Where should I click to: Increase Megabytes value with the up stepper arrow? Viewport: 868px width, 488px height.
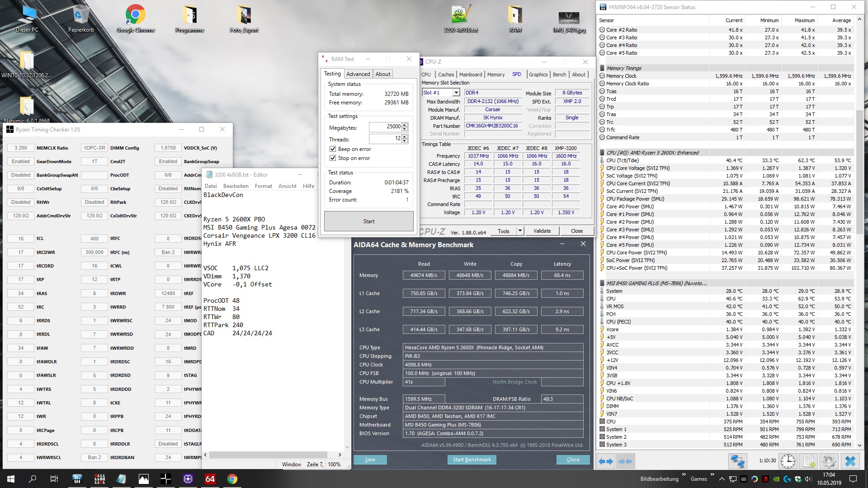coord(405,125)
